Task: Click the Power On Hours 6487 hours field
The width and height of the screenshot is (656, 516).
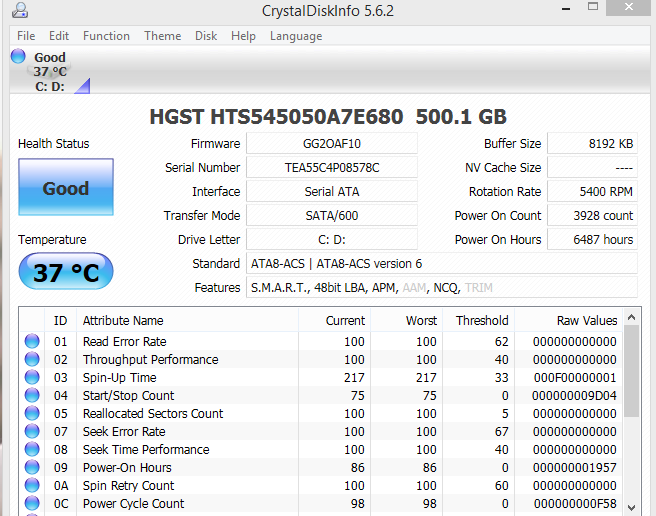Action: tap(592, 240)
